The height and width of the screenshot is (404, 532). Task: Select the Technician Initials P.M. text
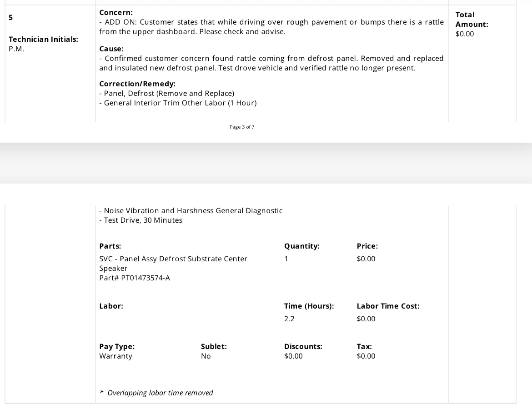16,49
